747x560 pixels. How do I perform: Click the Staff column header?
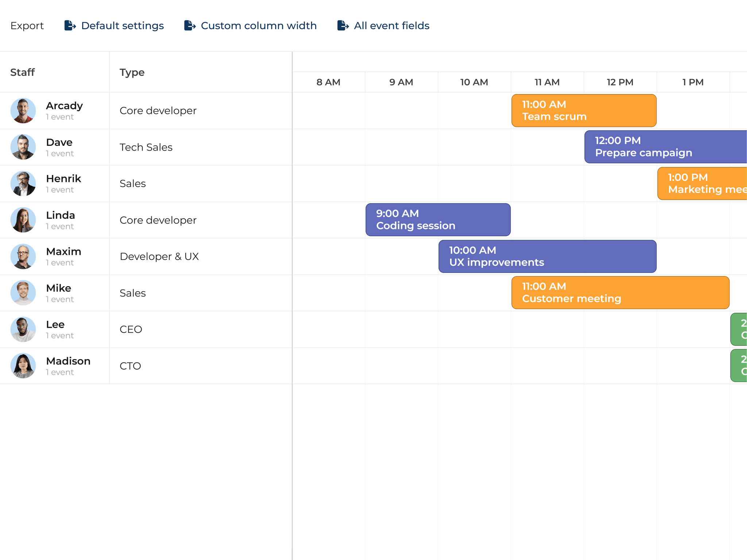coord(23,72)
